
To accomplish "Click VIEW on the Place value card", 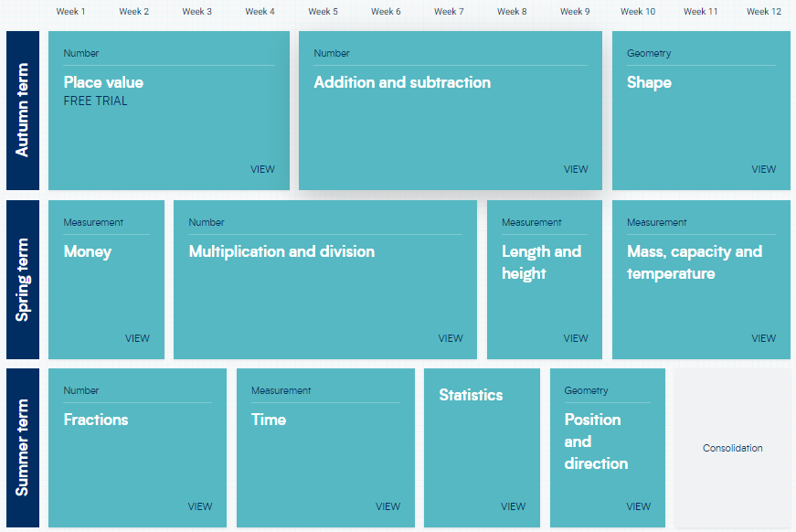I will (262, 169).
